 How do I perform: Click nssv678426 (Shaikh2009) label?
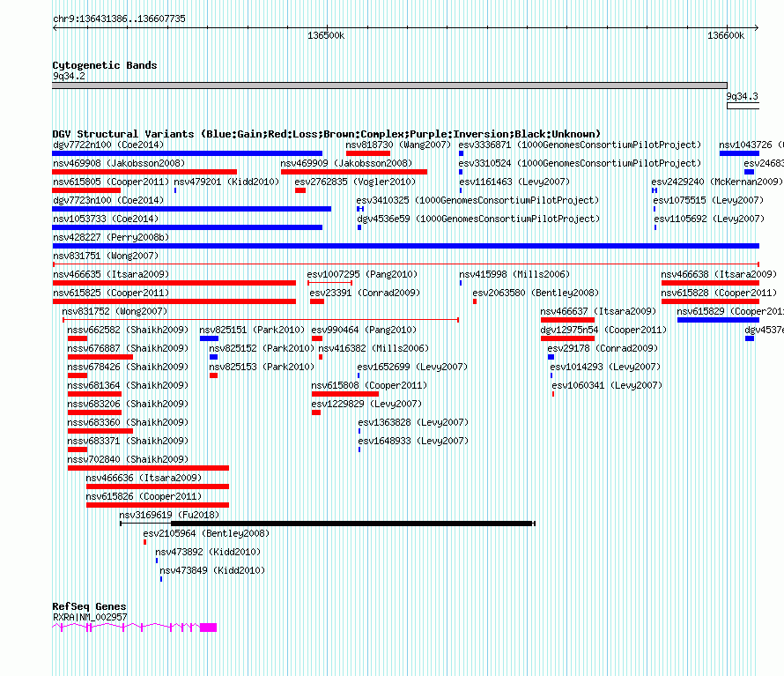pos(128,368)
